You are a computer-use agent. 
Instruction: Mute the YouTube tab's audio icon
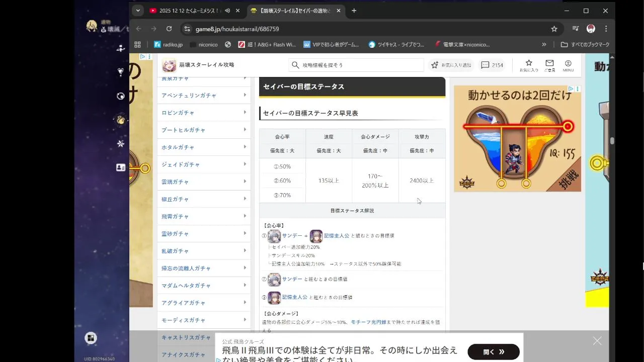227,11
